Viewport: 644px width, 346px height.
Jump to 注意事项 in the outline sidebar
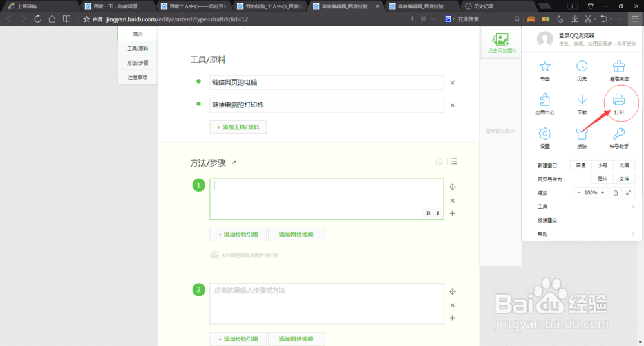[138, 77]
